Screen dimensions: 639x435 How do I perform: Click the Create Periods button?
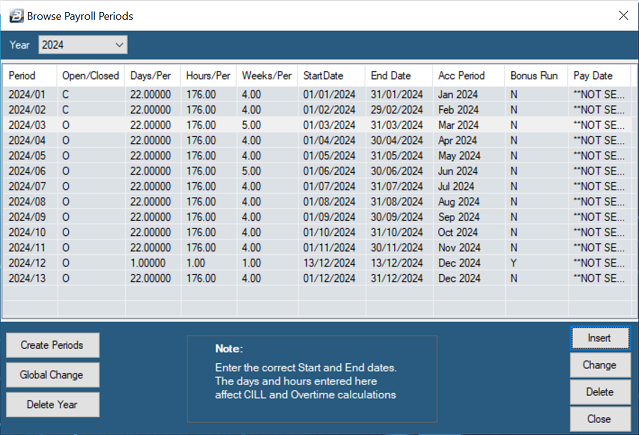point(53,345)
